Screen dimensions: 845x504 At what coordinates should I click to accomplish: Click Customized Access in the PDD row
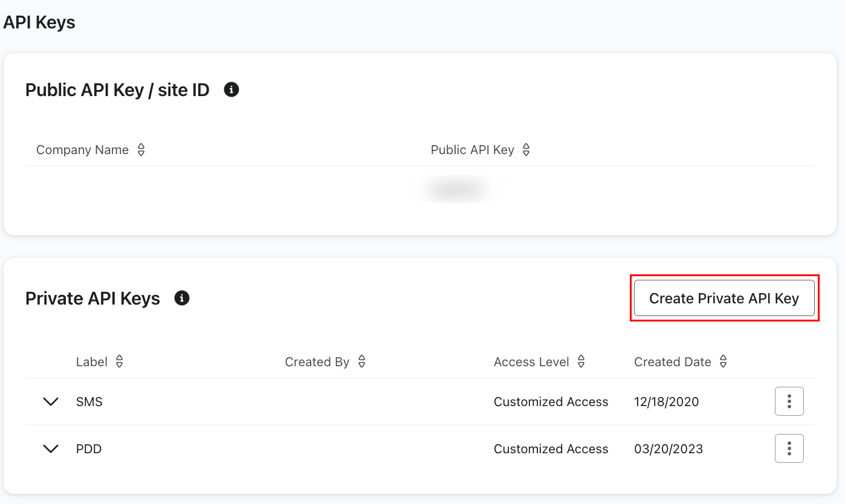coord(551,449)
